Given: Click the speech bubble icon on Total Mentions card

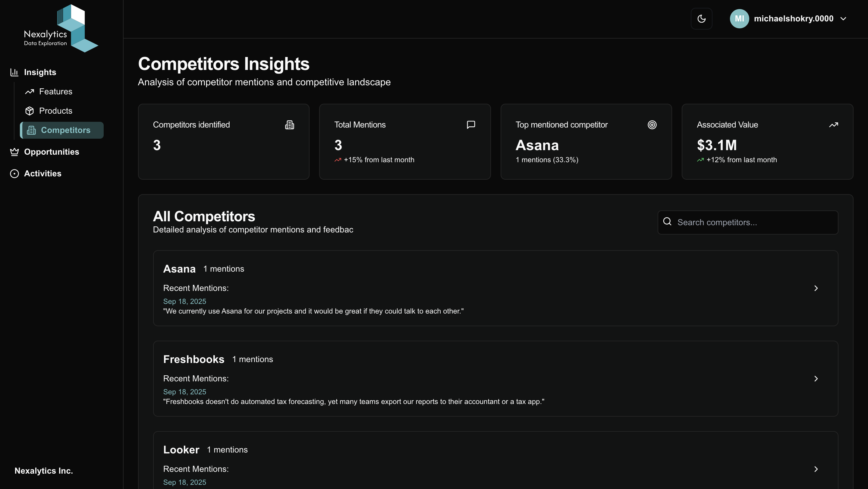Looking at the screenshot, I should click(471, 124).
